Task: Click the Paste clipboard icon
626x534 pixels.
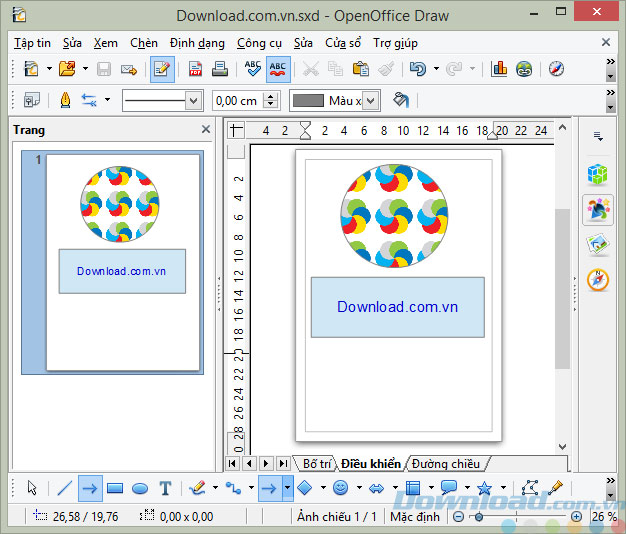Action: pyautogui.click(x=361, y=69)
